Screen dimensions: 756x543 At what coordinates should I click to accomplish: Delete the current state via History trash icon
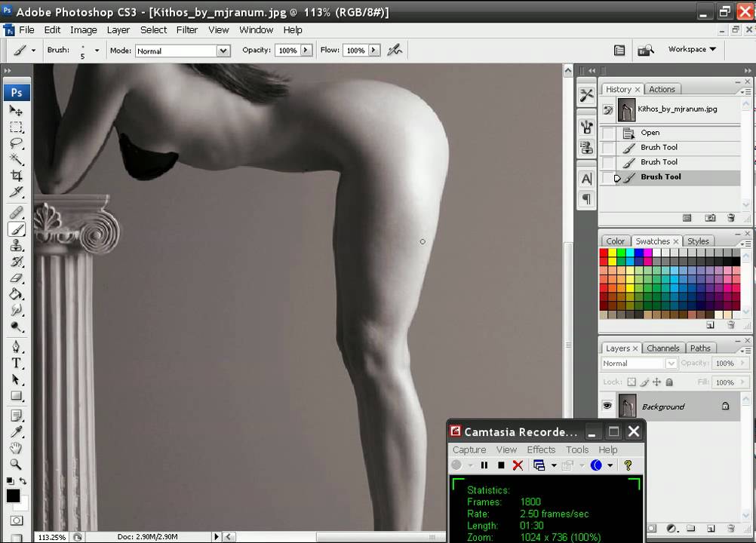pos(730,217)
